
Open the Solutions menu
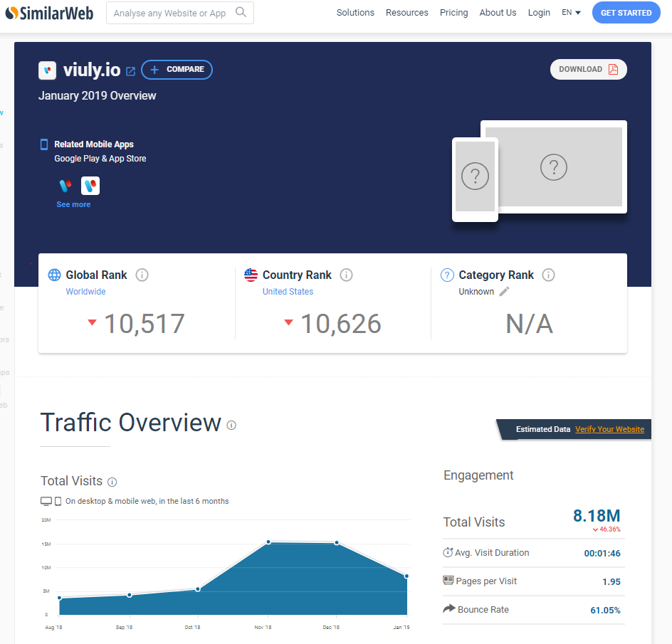(355, 12)
